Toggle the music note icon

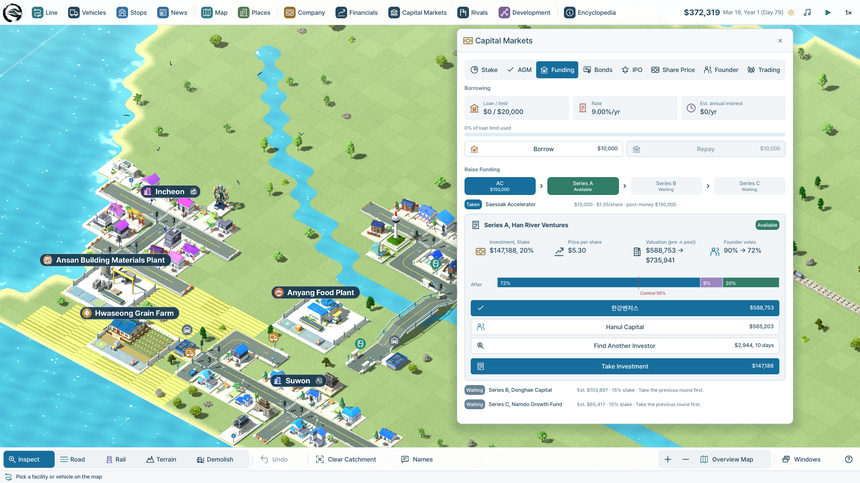click(x=807, y=12)
